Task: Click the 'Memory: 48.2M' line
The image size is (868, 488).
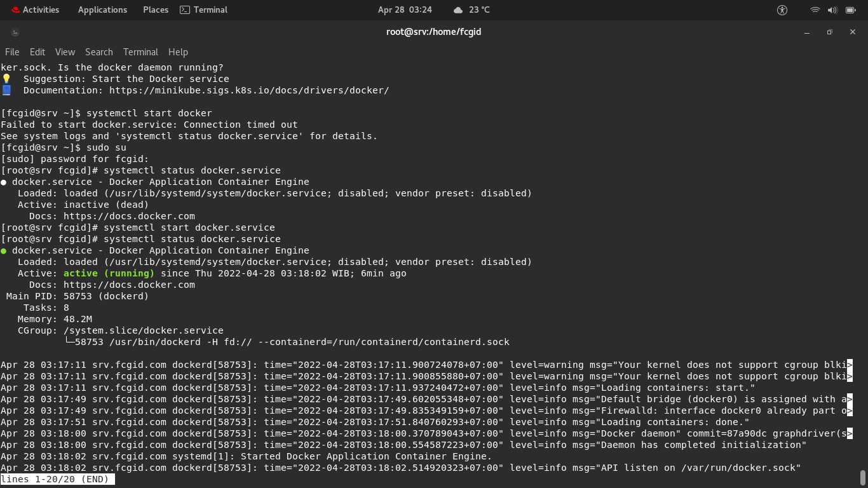Action: 55,319
